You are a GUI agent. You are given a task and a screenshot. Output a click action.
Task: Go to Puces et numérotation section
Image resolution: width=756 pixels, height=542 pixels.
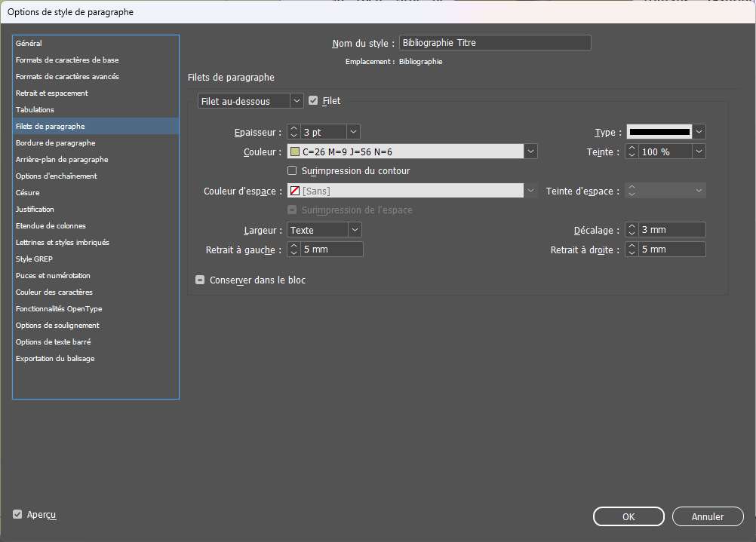pos(53,276)
